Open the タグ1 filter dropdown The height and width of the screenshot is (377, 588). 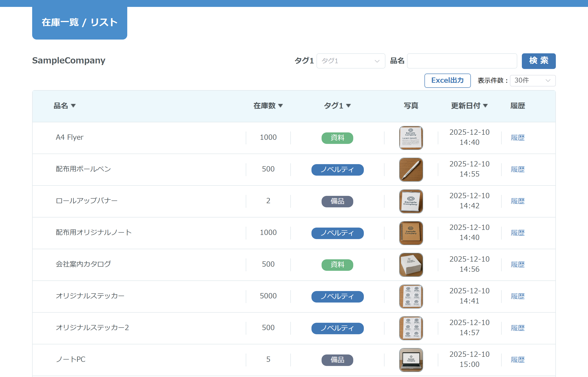coord(351,61)
